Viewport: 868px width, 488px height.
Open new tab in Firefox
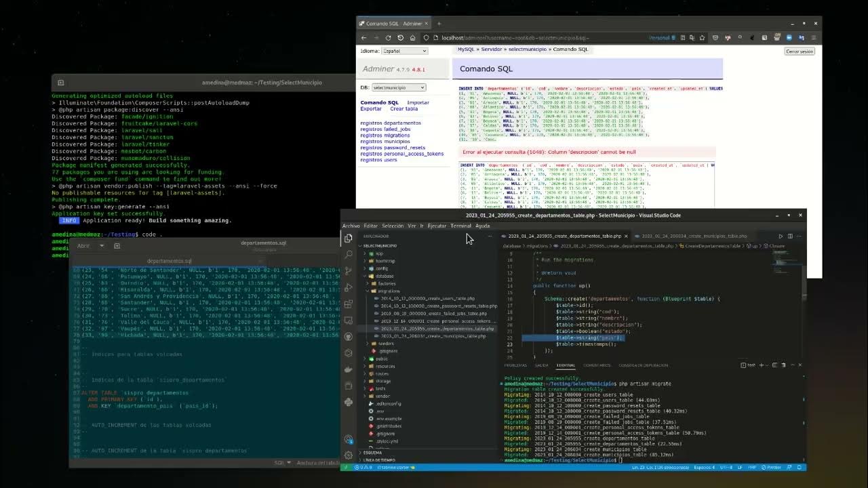439,24
